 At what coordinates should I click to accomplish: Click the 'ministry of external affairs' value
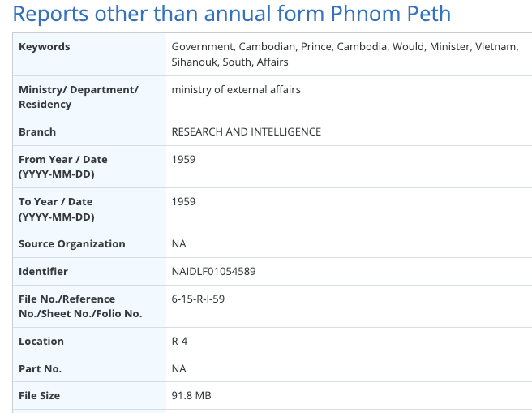[236, 89]
